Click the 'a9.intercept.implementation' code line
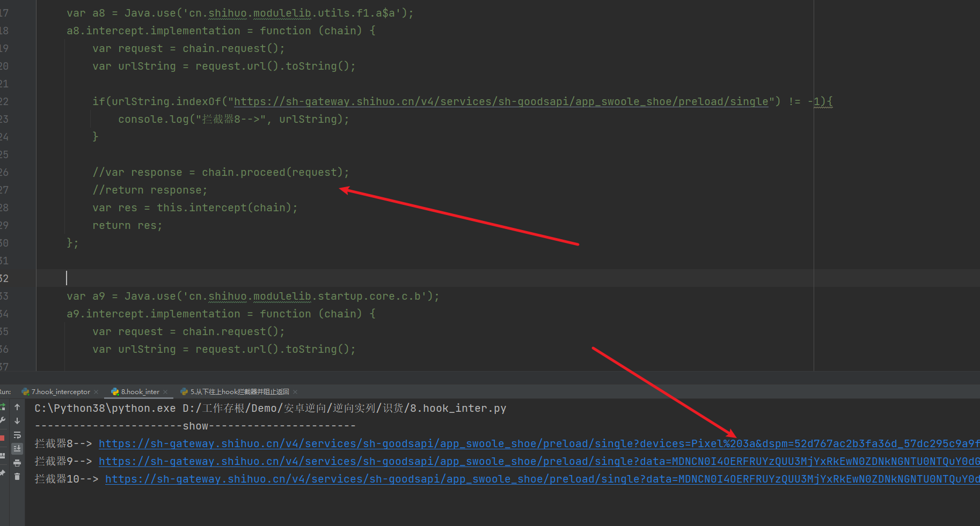 coord(221,314)
